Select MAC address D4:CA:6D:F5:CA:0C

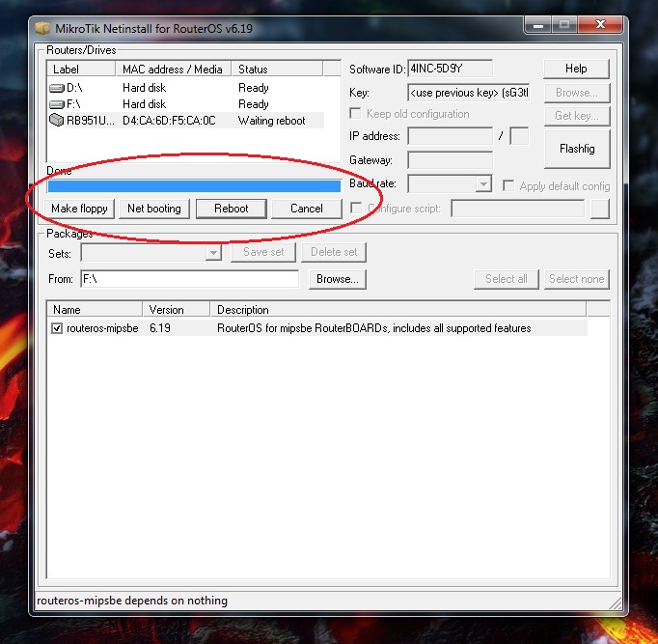[x=169, y=121]
